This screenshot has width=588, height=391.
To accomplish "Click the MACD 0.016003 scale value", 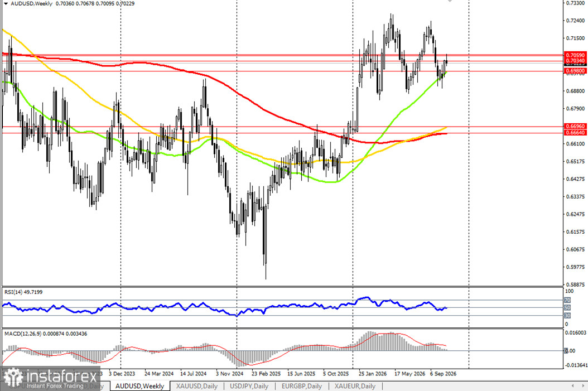I will tap(575, 332).
